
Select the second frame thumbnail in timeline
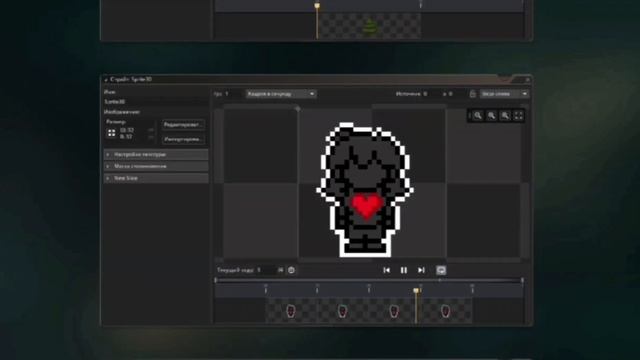pos(342,311)
